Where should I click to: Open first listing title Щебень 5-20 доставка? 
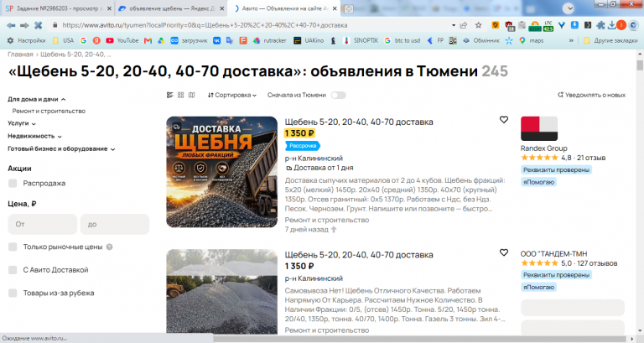tap(359, 122)
